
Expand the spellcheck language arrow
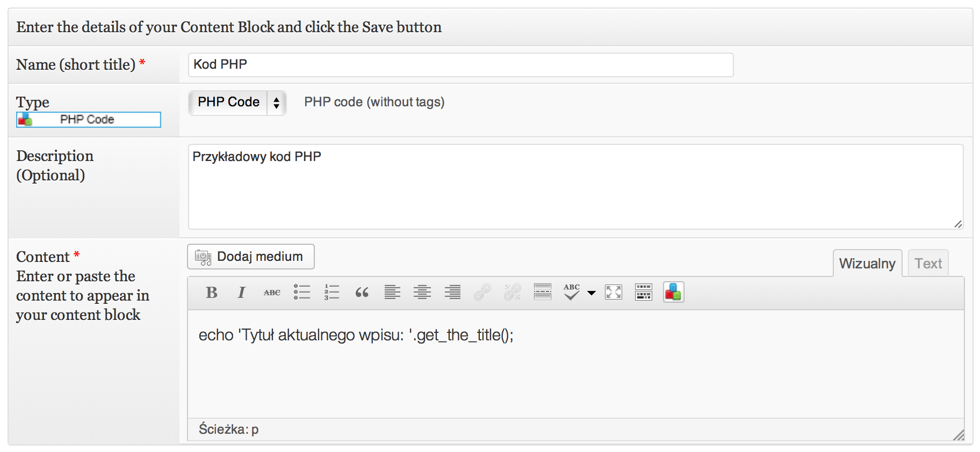click(x=592, y=293)
